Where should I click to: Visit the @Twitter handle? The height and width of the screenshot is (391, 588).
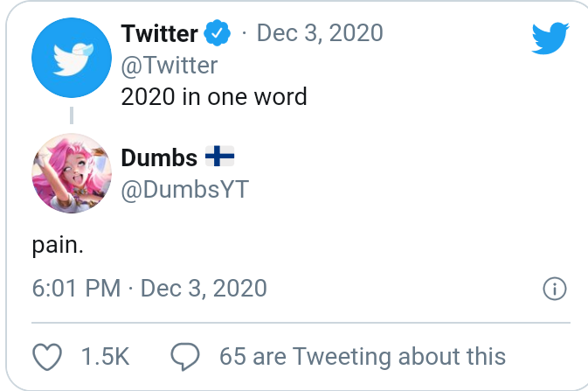click(169, 65)
